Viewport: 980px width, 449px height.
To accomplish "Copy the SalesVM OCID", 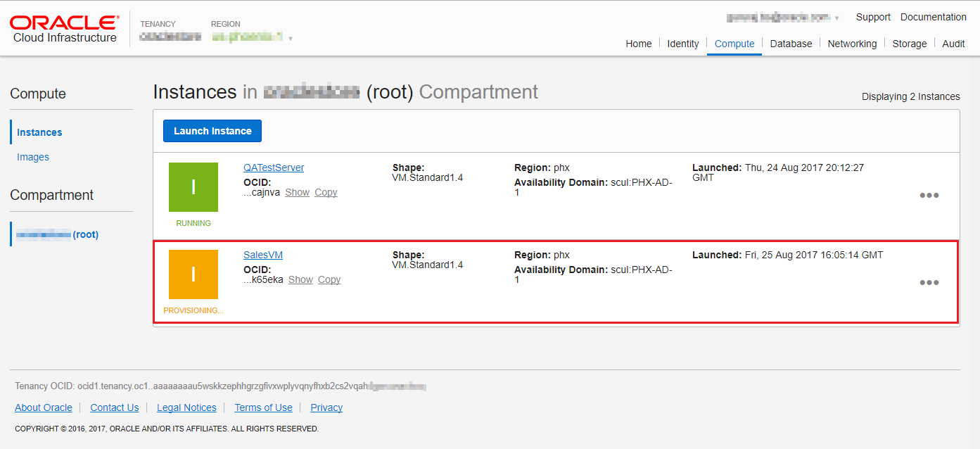I will 329,279.
